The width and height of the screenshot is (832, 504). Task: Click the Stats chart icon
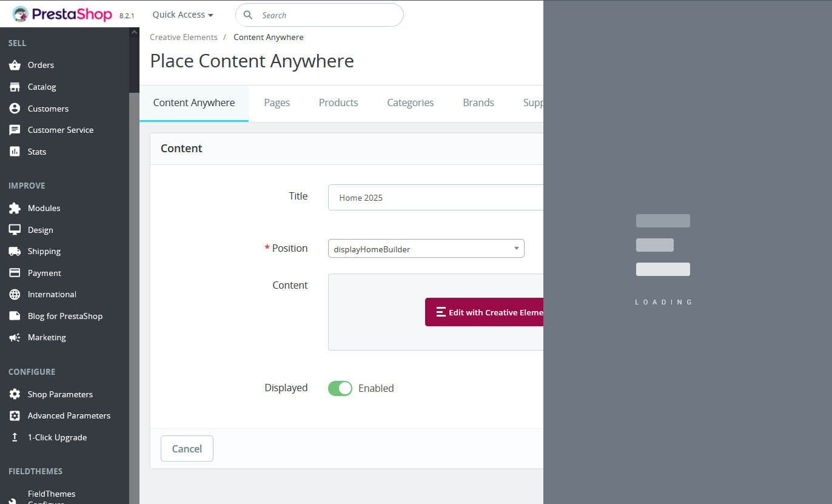(x=15, y=152)
